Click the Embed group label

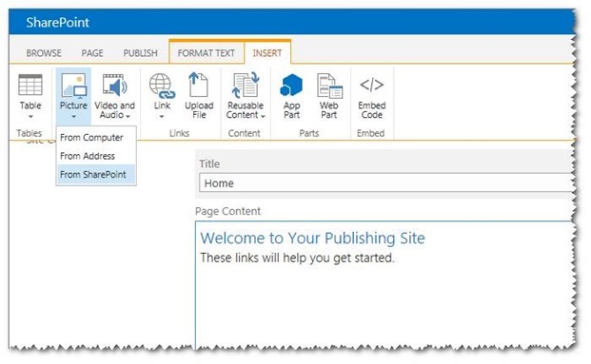click(371, 133)
